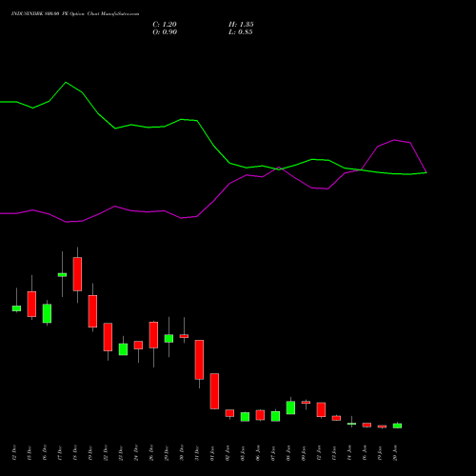The width and height of the screenshot is (476, 476).
Task: Click the high value H: 1.35
Action: tap(241, 25)
